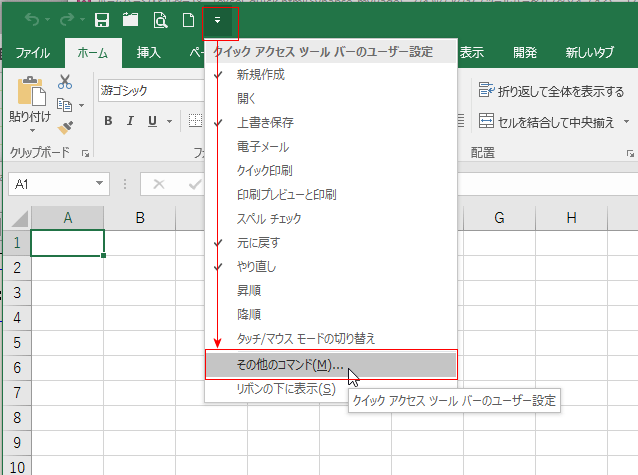This screenshot has width=638, height=475.
Task: Click the Save floppy disk icon
Action: click(102, 20)
